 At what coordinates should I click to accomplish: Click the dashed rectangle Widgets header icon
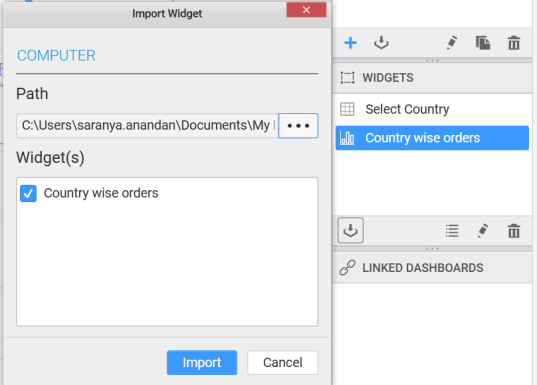coord(347,78)
